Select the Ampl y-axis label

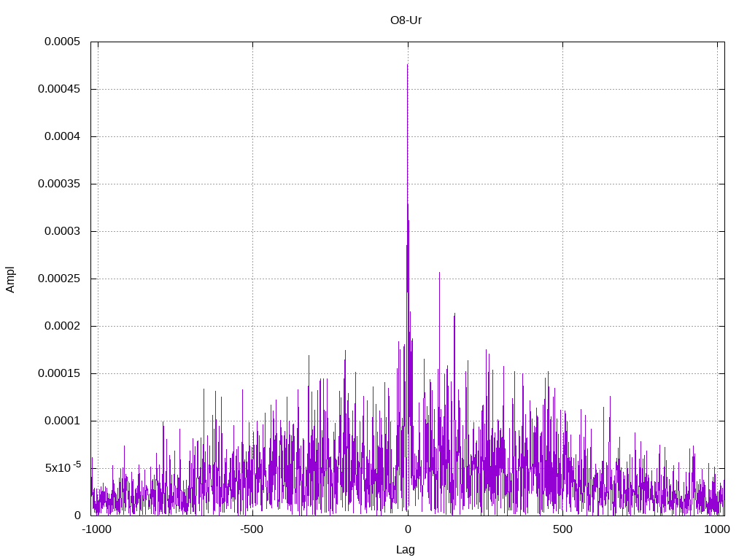click(10, 279)
